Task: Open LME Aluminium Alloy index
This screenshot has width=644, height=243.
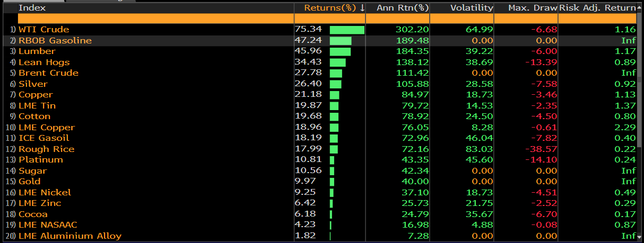Action: (70, 236)
